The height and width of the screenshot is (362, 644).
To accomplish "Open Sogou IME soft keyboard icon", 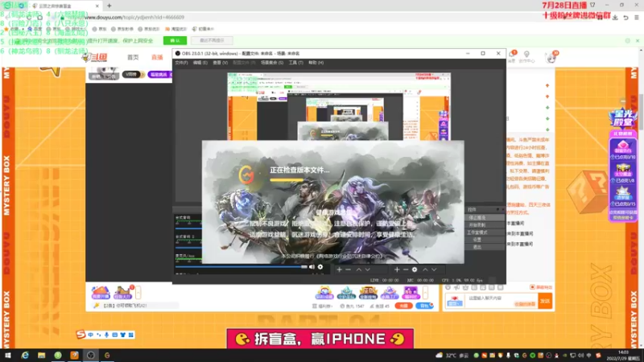I will 114,335.
